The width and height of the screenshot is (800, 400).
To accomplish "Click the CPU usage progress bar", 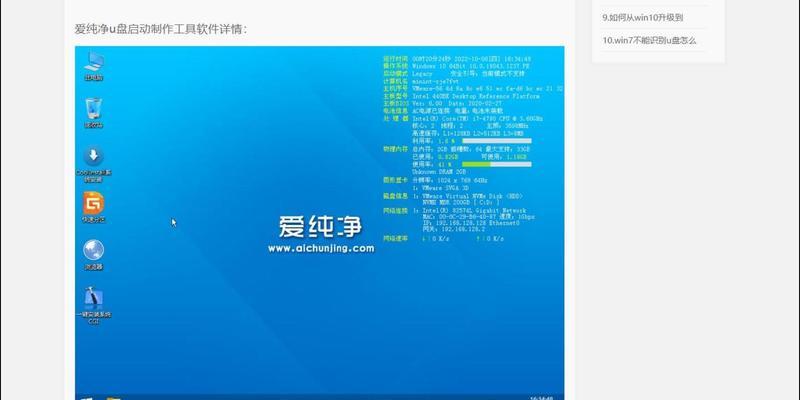I will pyautogui.click(x=496, y=140).
